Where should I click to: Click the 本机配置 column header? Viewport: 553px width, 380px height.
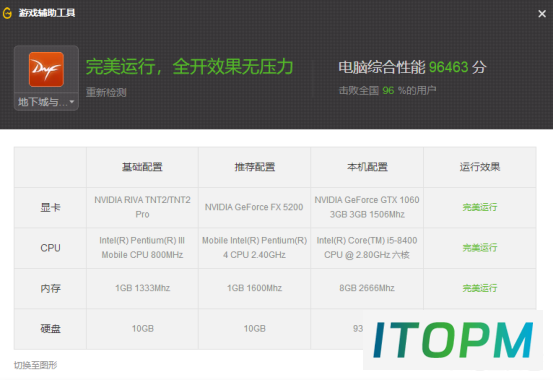pyautogui.click(x=367, y=167)
